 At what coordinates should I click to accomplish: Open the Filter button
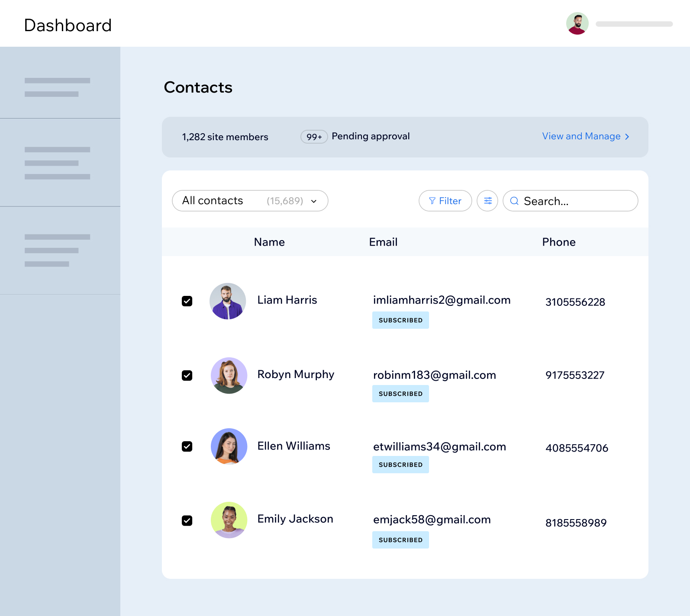[445, 201]
